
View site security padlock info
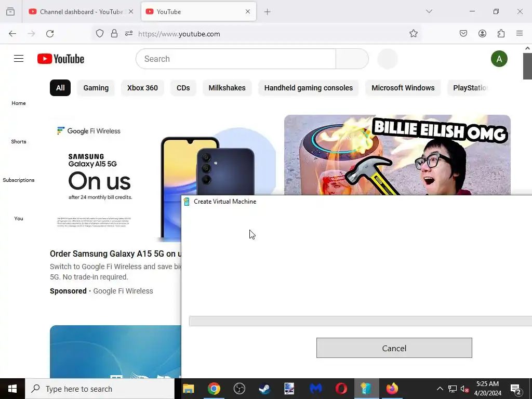click(114, 34)
